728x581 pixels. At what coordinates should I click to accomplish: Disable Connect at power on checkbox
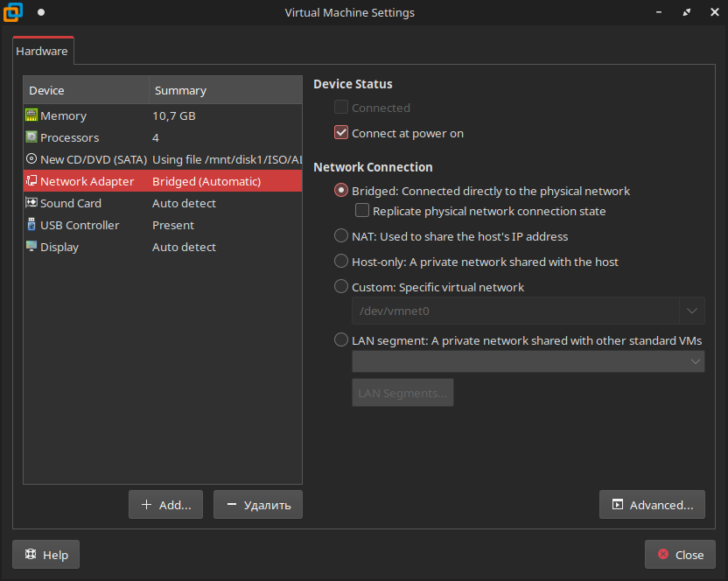pyautogui.click(x=341, y=133)
